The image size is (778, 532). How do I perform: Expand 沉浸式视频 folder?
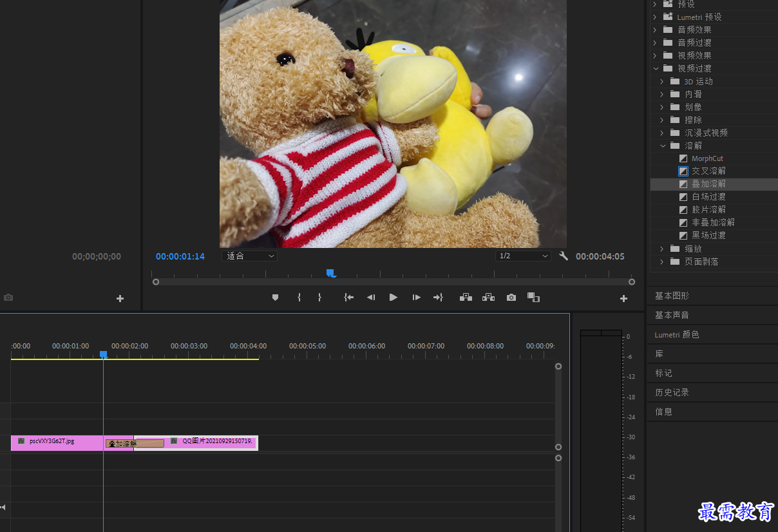pos(663,133)
